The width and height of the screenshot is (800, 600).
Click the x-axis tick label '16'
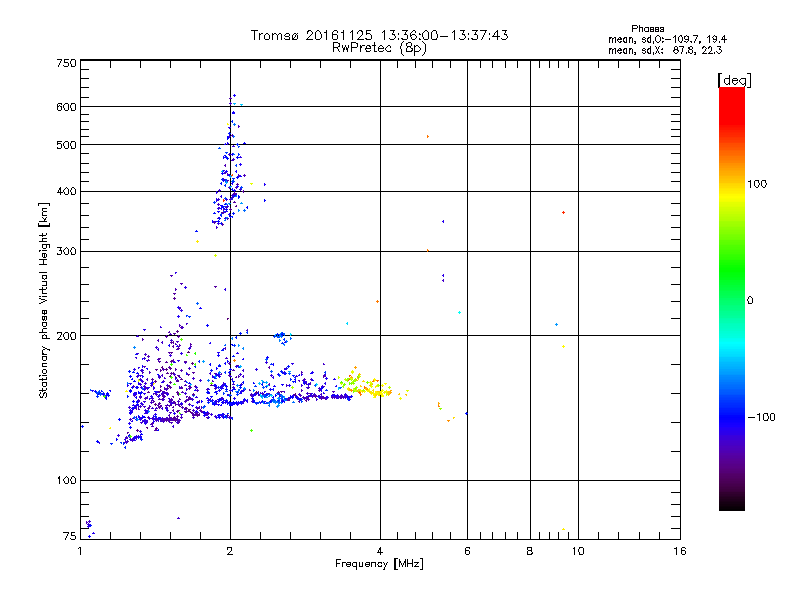pos(680,551)
